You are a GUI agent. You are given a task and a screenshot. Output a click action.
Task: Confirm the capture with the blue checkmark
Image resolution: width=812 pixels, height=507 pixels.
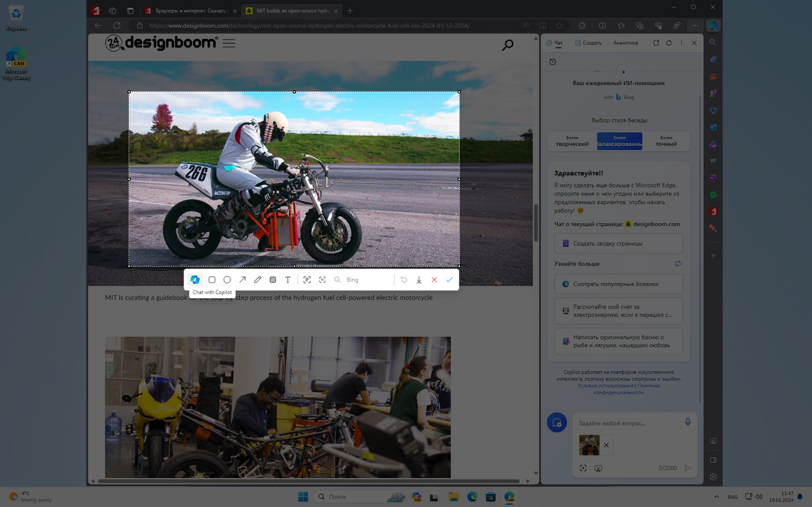click(449, 280)
